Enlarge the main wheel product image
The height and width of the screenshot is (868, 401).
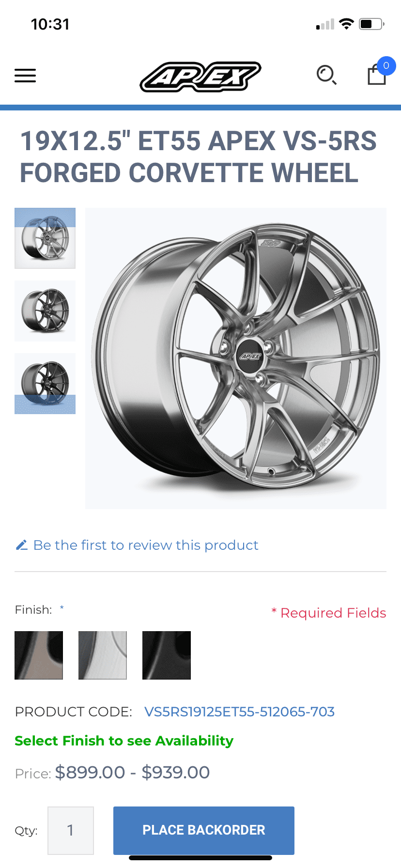[x=236, y=358]
